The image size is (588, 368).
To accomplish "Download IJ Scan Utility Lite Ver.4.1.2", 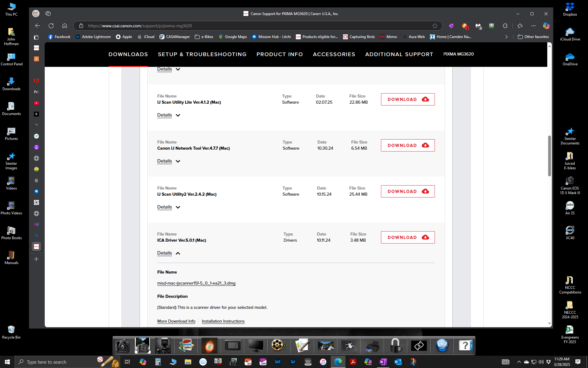I will (x=408, y=99).
